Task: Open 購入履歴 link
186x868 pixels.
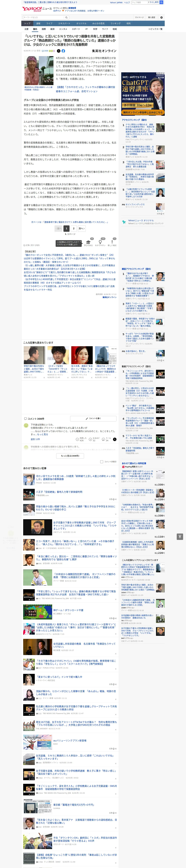Action: pos(152,18)
